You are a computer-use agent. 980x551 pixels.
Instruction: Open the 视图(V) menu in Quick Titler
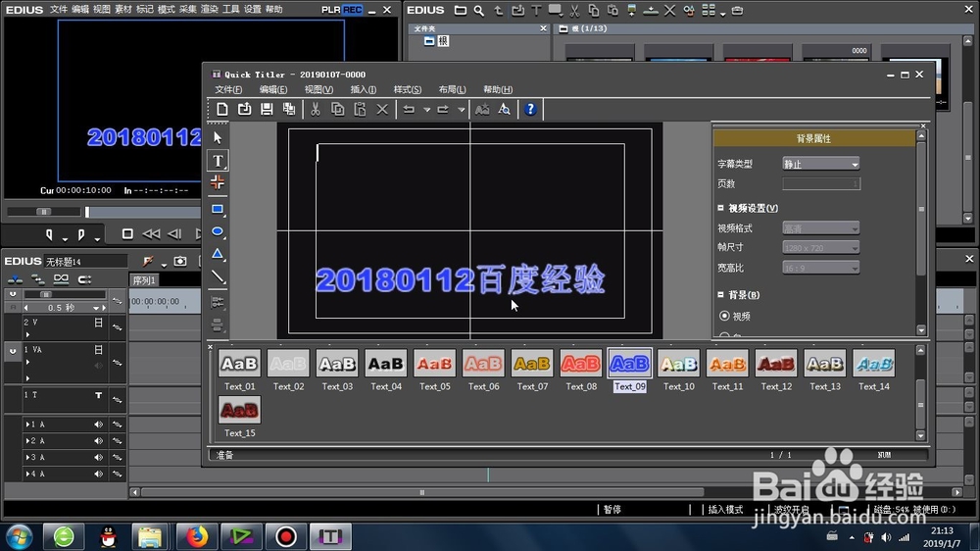(318, 89)
